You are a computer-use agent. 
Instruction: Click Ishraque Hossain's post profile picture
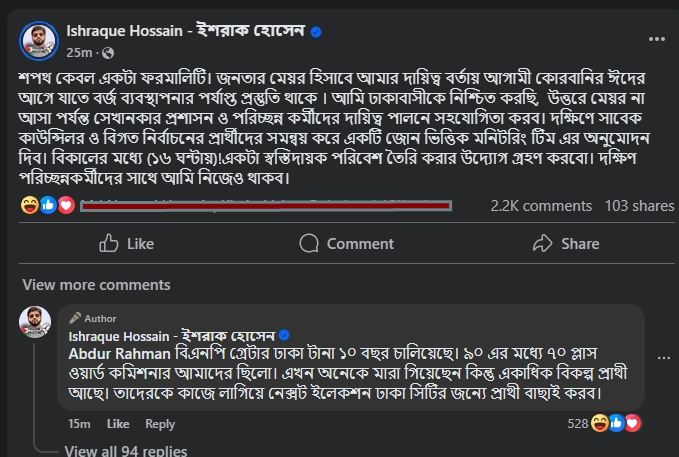pos(39,40)
